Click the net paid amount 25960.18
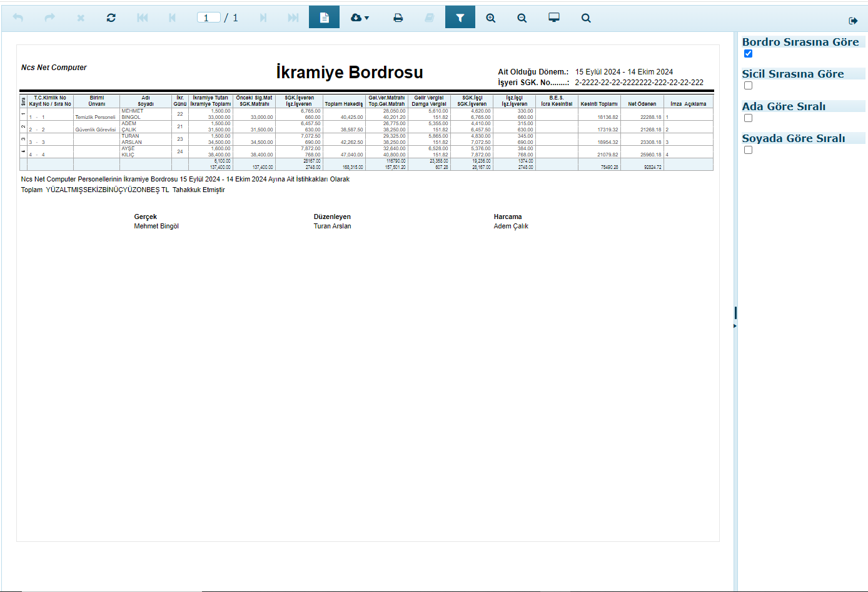 click(650, 155)
